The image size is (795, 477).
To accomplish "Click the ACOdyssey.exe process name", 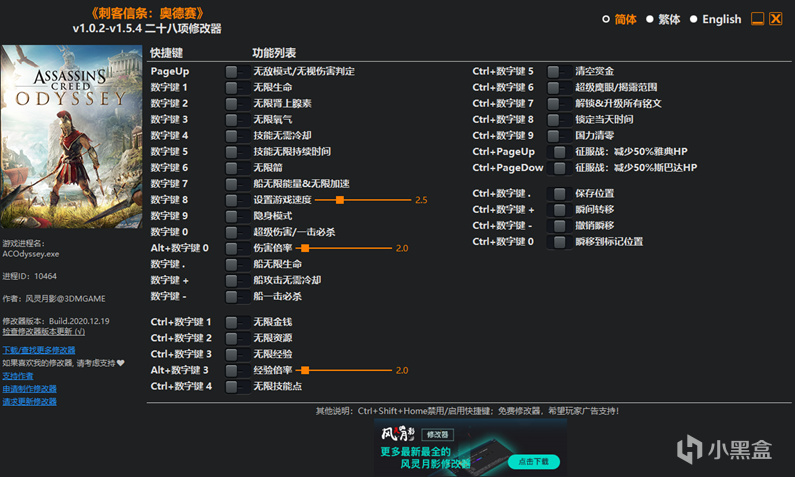I will 31,254.
